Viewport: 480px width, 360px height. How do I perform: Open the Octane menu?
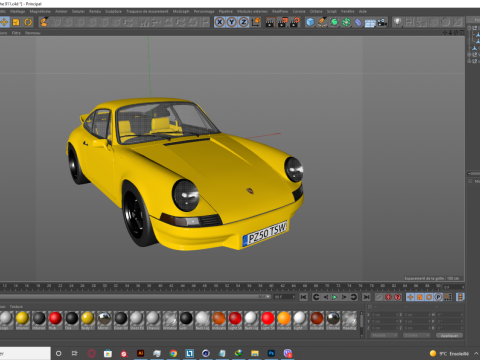[316, 11]
